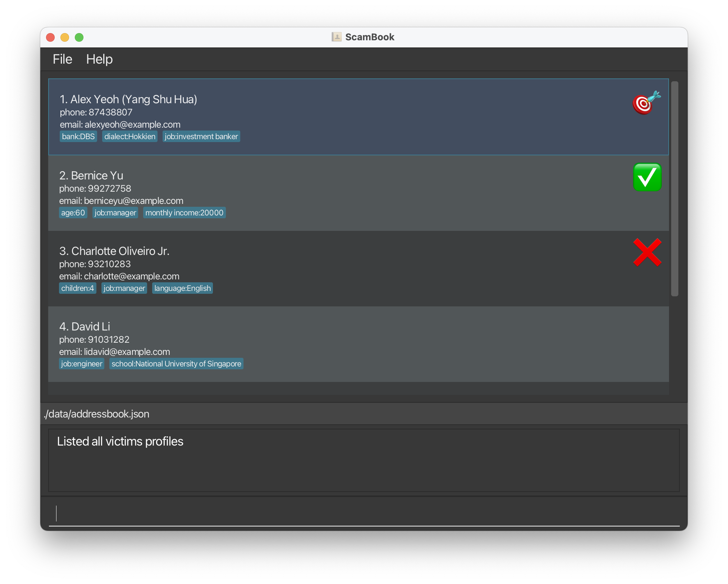The height and width of the screenshot is (584, 728).
Task: Click the command input text field
Action: (363, 514)
